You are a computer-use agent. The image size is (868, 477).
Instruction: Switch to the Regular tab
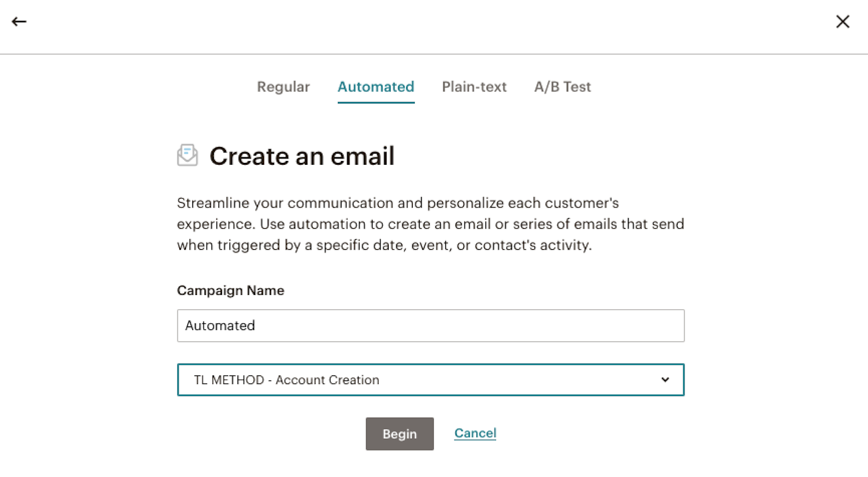[x=283, y=87]
